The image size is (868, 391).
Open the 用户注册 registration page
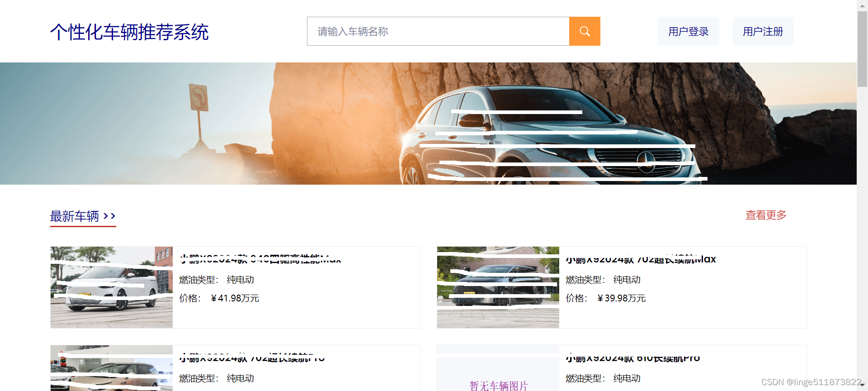pyautogui.click(x=763, y=31)
